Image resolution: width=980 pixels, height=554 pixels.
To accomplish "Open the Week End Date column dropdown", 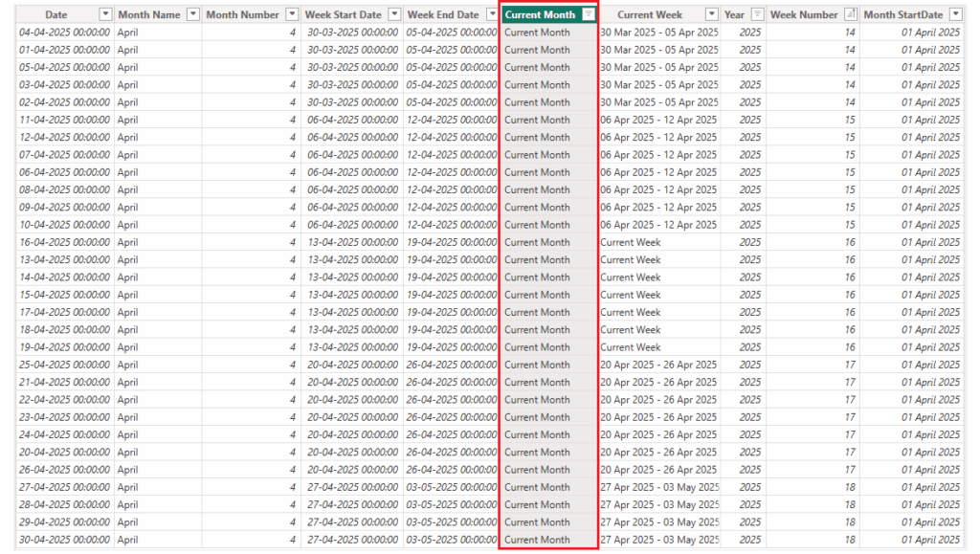I will pos(493,14).
